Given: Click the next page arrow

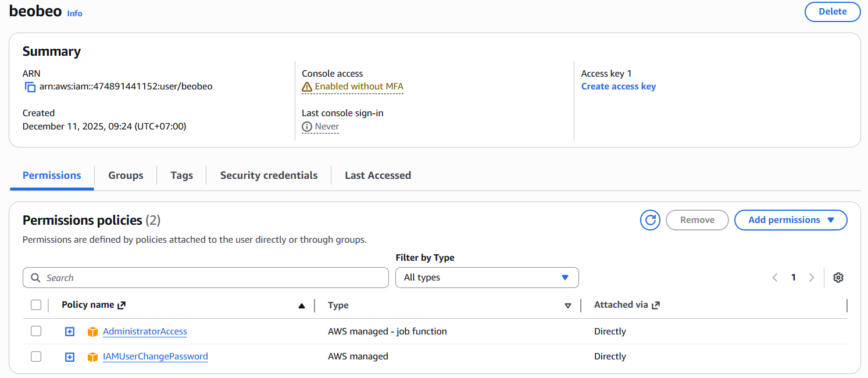Looking at the screenshot, I should pyautogui.click(x=812, y=278).
